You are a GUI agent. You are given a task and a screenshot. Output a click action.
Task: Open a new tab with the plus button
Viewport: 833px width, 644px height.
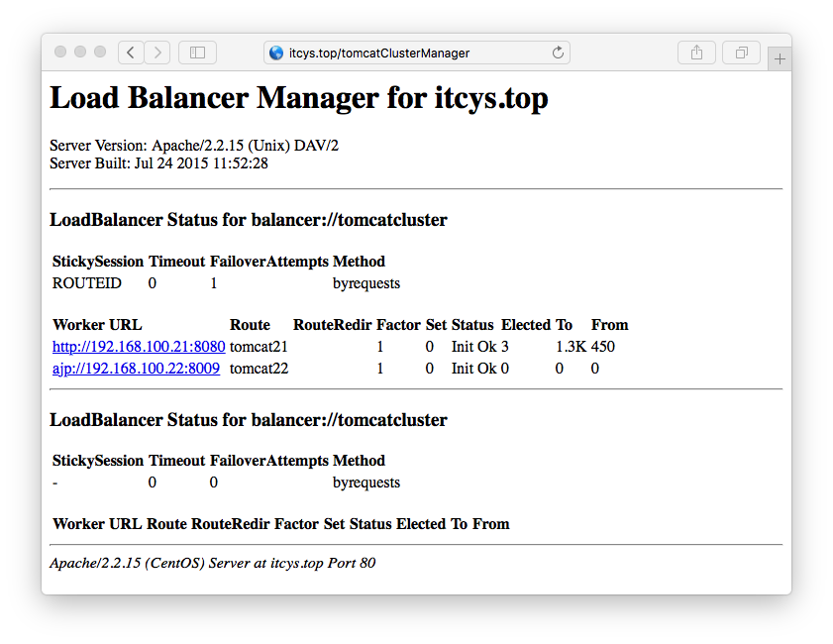[780, 59]
